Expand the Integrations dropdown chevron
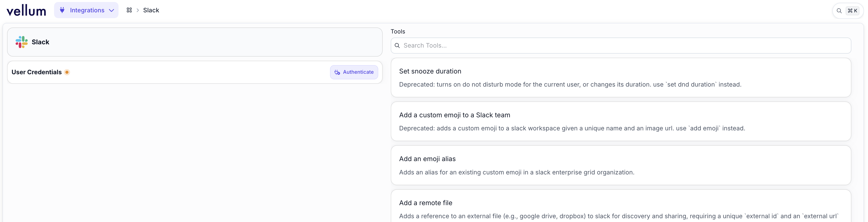868x222 pixels. (x=111, y=10)
